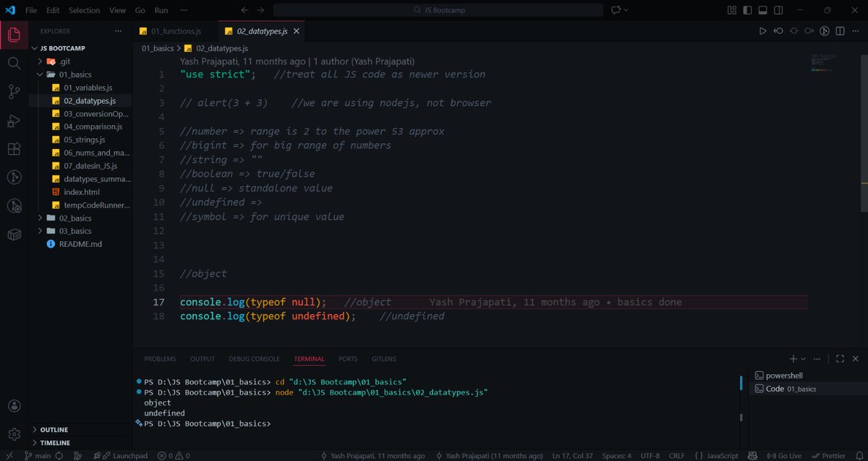Open the Copilot chat dropdown arrow

(x=626, y=10)
